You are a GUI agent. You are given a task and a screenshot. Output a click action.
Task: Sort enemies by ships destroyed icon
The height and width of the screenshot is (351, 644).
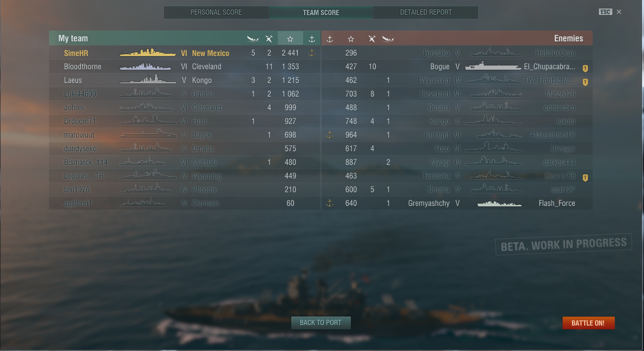[x=388, y=39]
